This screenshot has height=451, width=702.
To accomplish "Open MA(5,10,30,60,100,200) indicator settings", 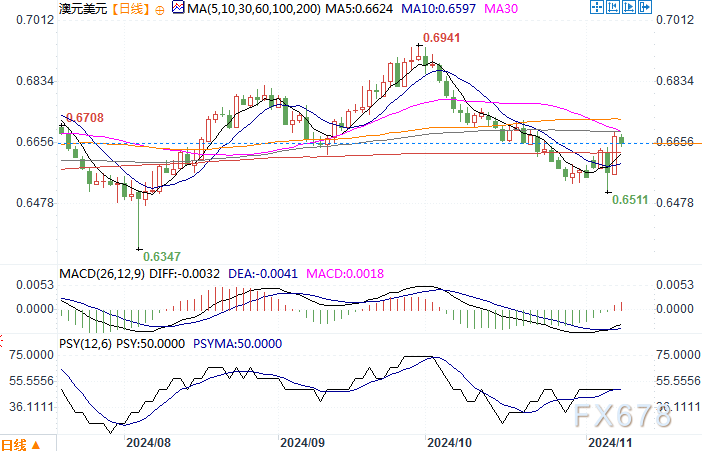I will click(254, 9).
